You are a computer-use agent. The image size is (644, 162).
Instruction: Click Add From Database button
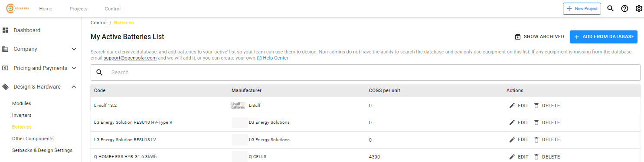pos(604,37)
